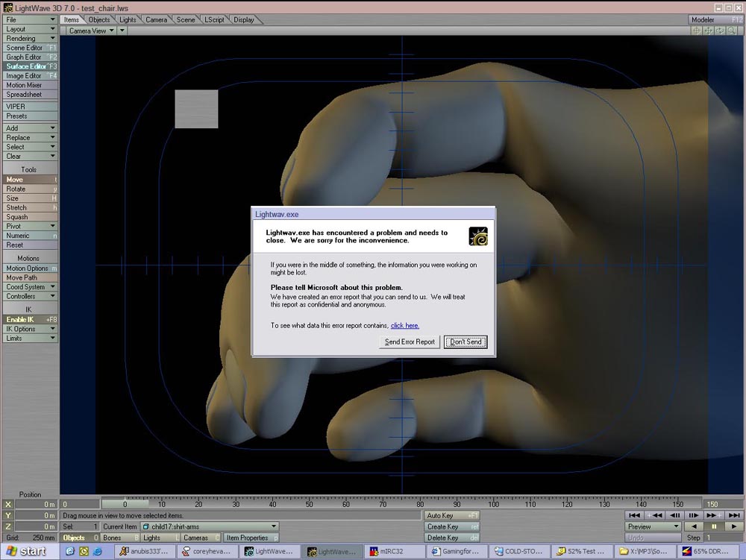Click the last frame field showing 150
The image size is (746, 560).
click(x=723, y=504)
